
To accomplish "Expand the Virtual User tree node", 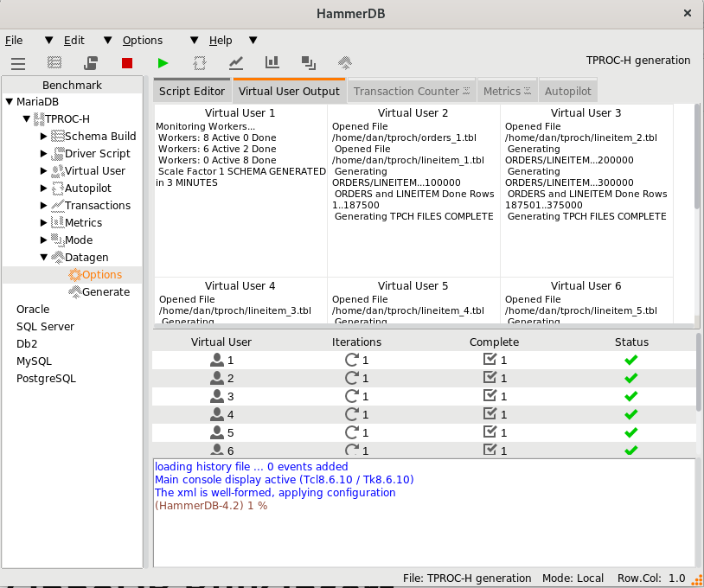I will pyautogui.click(x=43, y=171).
